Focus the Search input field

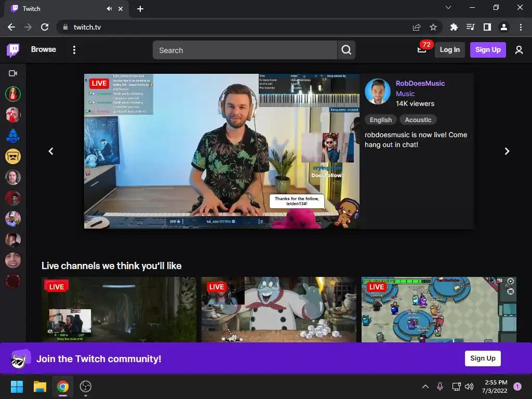pos(245,50)
